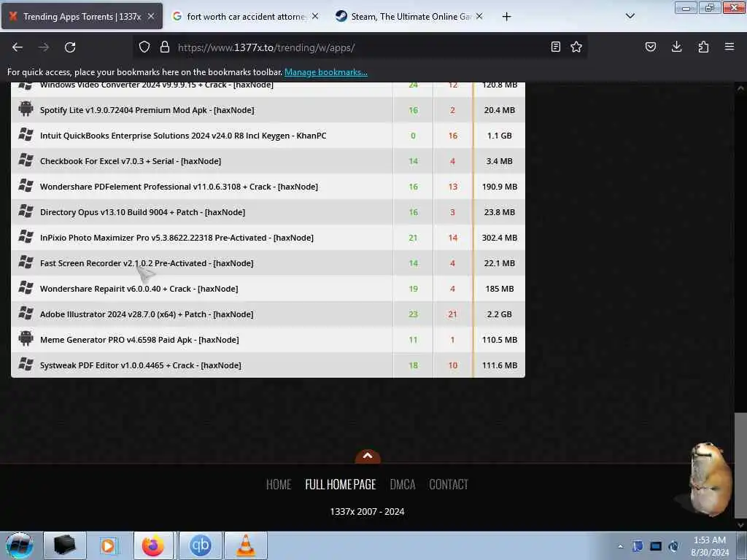Image resolution: width=747 pixels, height=560 pixels.
Task: Open Wondershare PDFelement Professional torrent
Action: coord(179,187)
